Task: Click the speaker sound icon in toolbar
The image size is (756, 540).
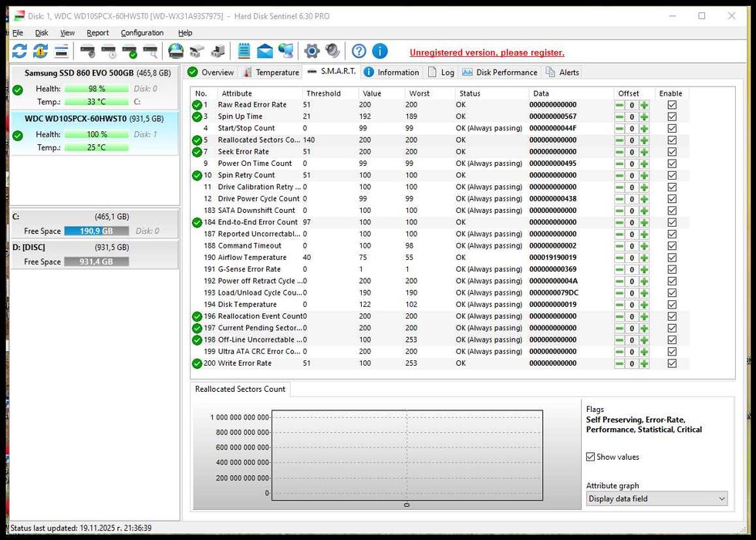Action: click(332, 51)
